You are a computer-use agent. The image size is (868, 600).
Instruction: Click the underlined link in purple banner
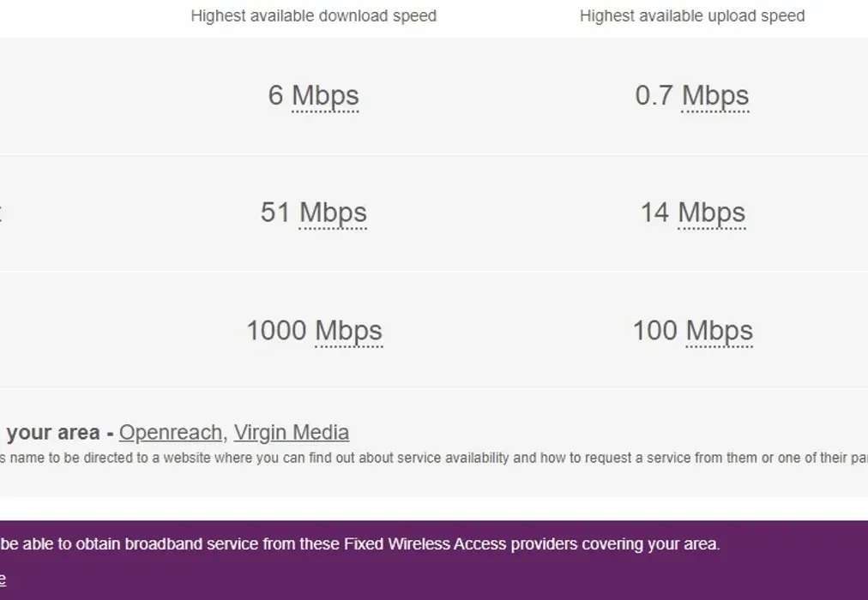coord(3,580)
